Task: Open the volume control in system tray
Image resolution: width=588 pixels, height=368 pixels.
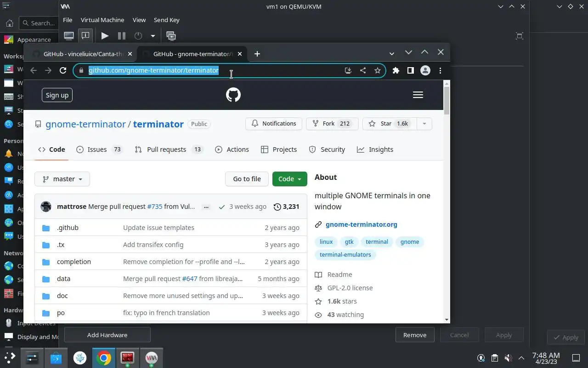Action: coord(508,357)
